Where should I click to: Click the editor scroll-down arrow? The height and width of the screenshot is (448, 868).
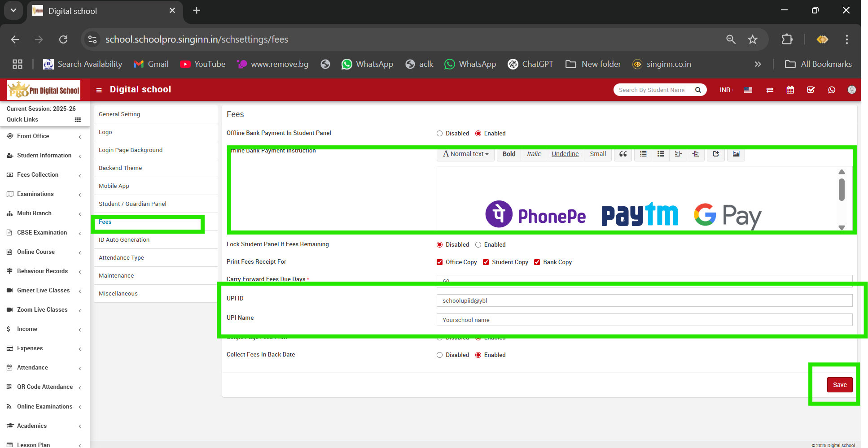[842, 227]
